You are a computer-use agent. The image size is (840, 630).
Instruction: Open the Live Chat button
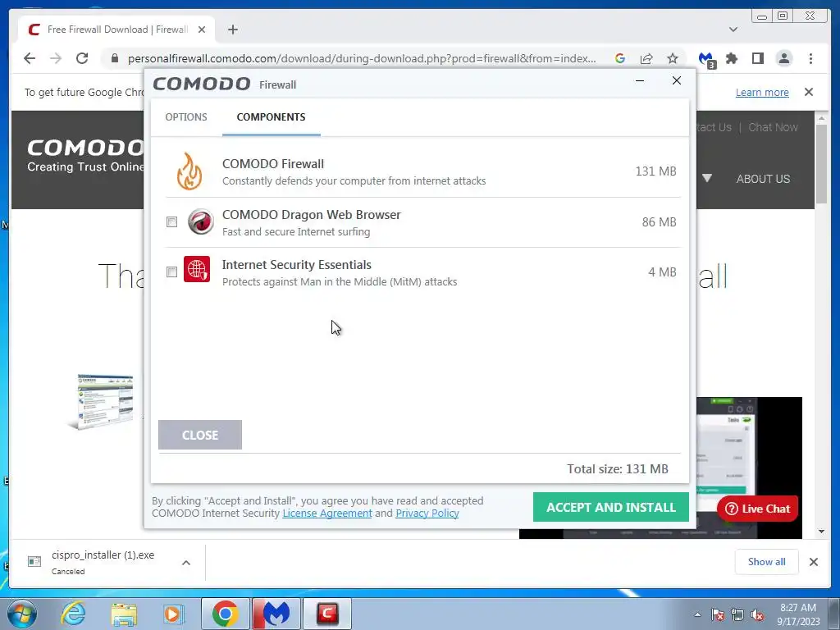click(x=757, y=509)
